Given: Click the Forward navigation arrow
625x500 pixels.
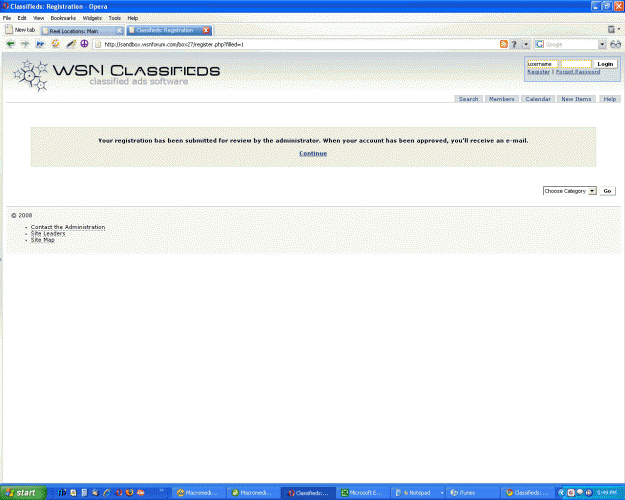Looking at the screenshot, I should coord(24,44).
